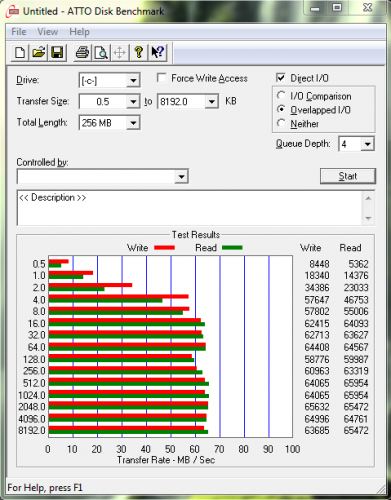Enable Force Write Access checkbox
This screenshot has width=391, height=500.
[x=162, y=78]
